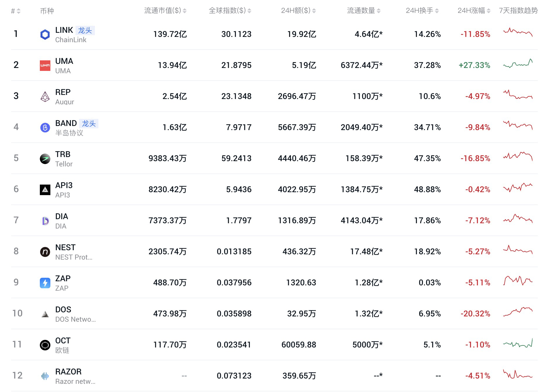Open the ZAP coin name link
The image size is (553, 392).
63,279
